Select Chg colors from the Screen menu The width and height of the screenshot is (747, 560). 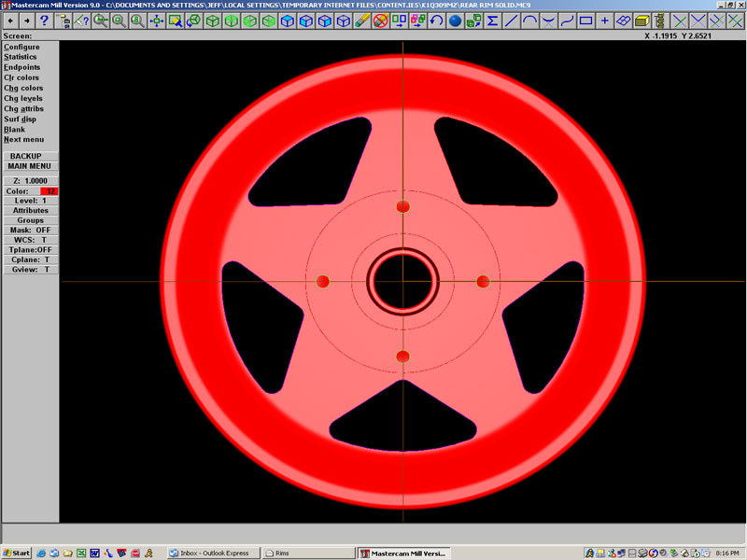(x=23, y=88)
